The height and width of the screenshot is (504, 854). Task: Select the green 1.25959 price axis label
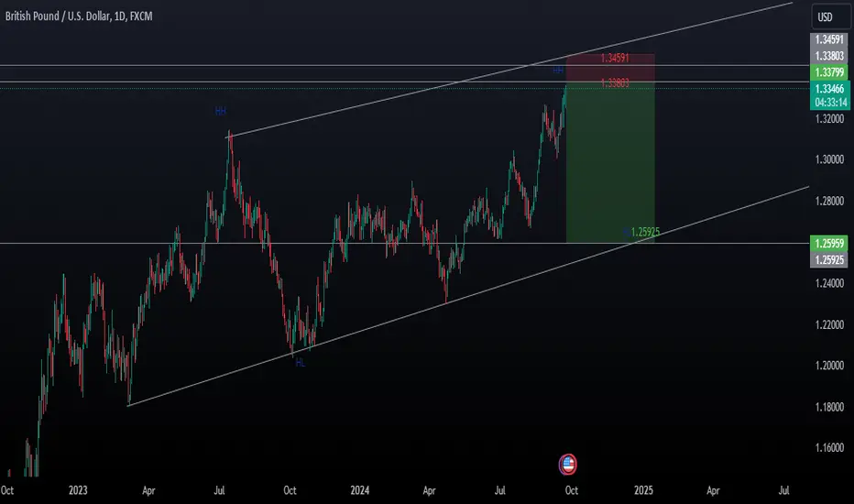(x=829, y=244)
